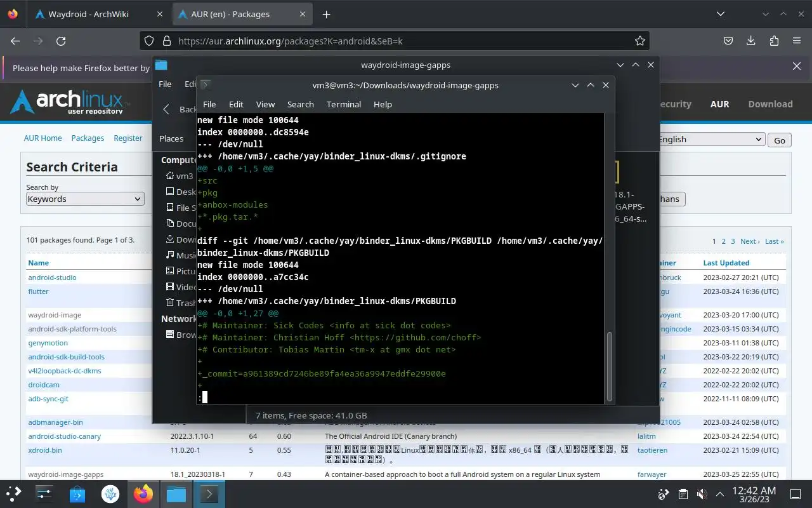The height and width of the screenshot is (508, 812).
Task: Open Firefox extensions puzzle icon
Action: [774, 41]
